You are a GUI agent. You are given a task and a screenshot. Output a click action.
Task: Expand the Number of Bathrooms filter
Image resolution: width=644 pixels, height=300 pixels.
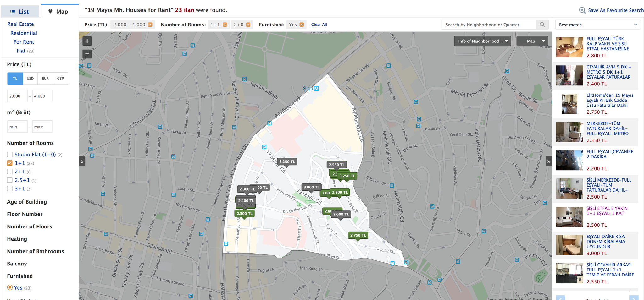pyautogui.click(x=36, y=251)
